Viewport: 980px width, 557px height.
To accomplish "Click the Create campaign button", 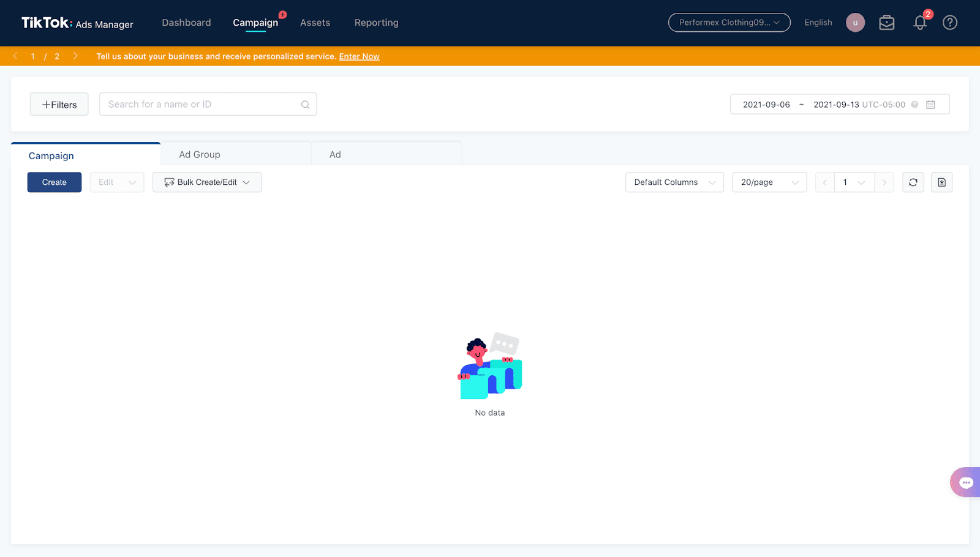I will 55,182.
